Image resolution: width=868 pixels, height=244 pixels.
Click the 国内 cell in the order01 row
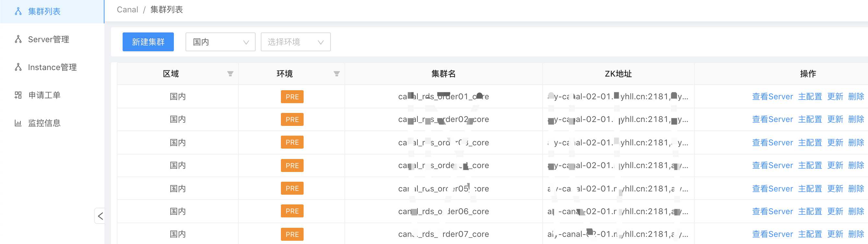[x=177, y=97]
